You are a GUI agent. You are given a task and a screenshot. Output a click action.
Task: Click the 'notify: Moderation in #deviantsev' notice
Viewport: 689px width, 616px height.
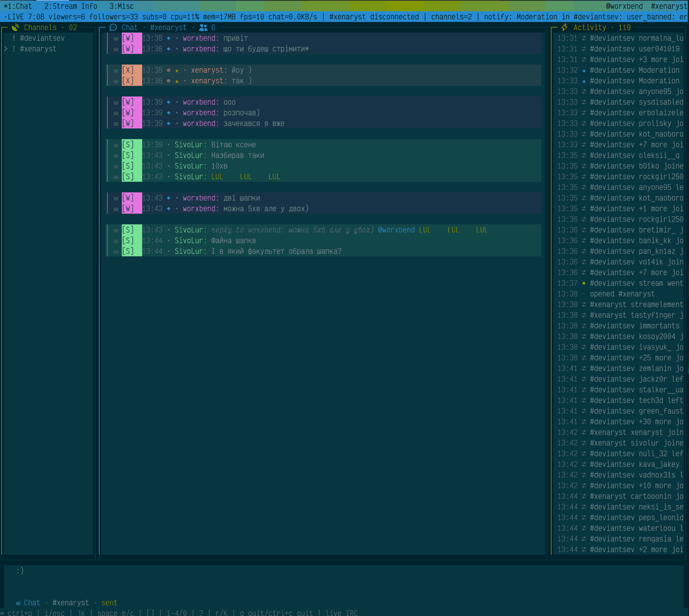(586, 17)
